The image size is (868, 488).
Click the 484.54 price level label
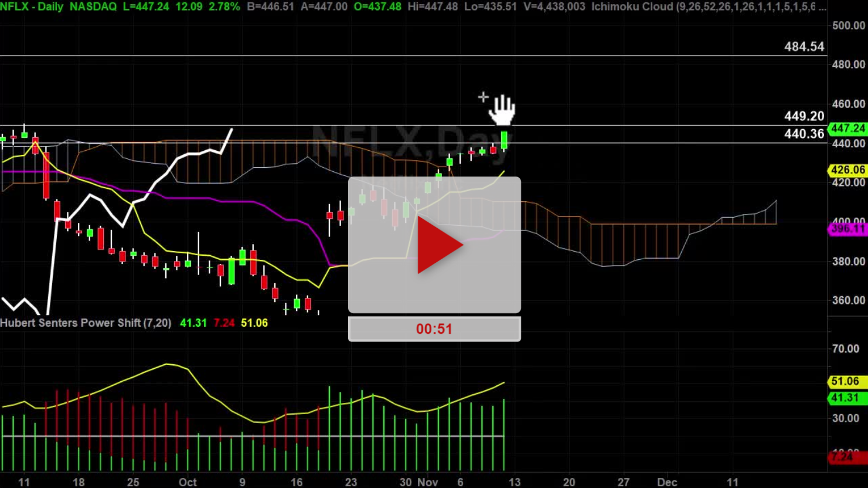click(x=805, y=46)
